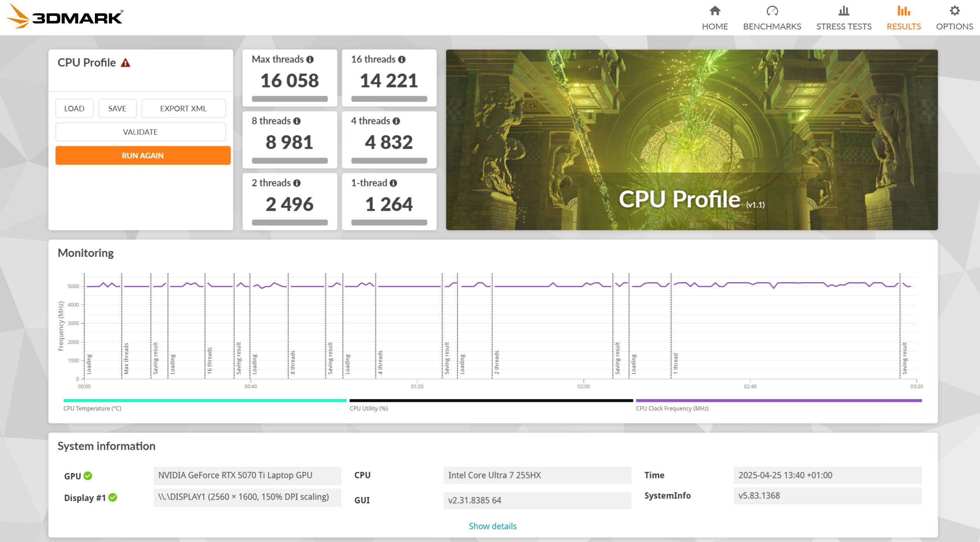Click the CPU Profile v1.1 banner image

pos(692,140)
